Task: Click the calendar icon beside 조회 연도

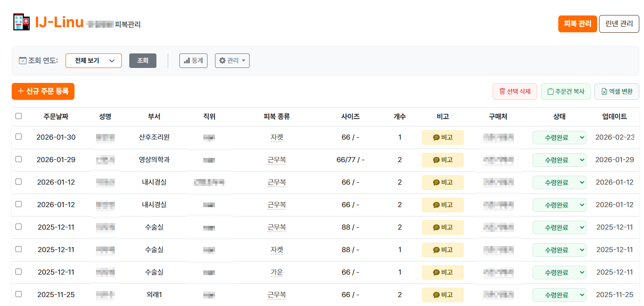Action: (22, 60)
